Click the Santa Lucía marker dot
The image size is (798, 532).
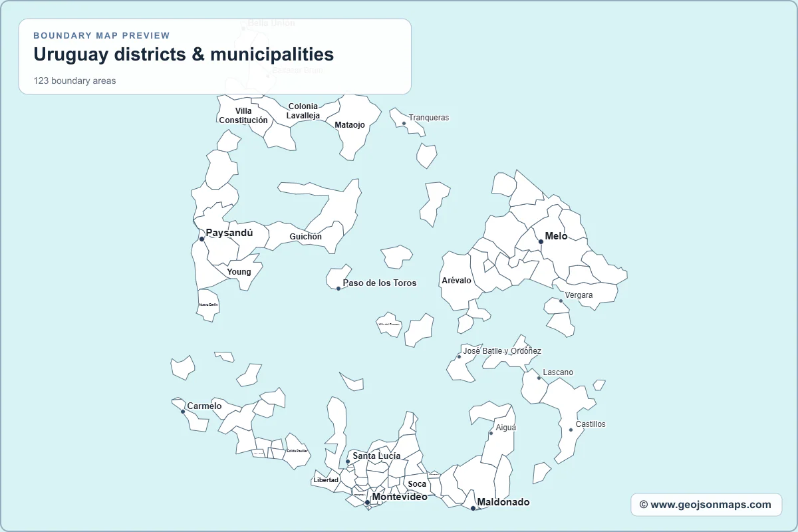[348, 461]
